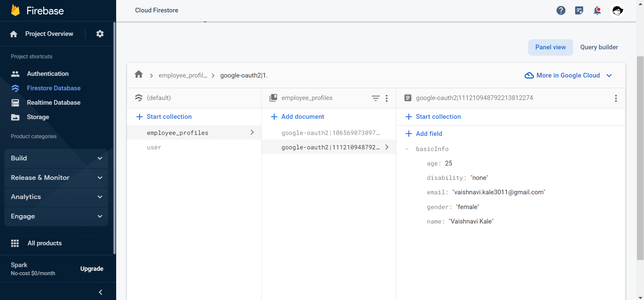
Task: Open the filter icon for employee_profiles
Action: click(375, 98)
